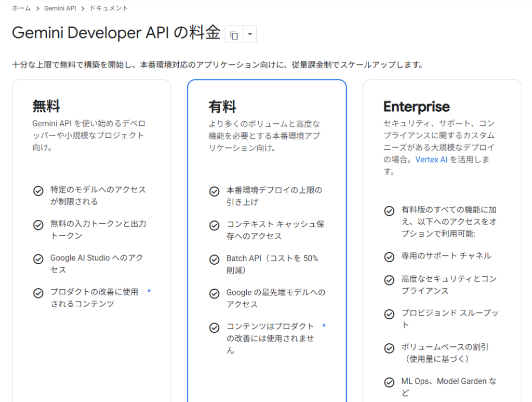Viewport: 532px width, 402px height.
Task: Select the ドキュメント breadcrumb item
Action: (109, 8)
